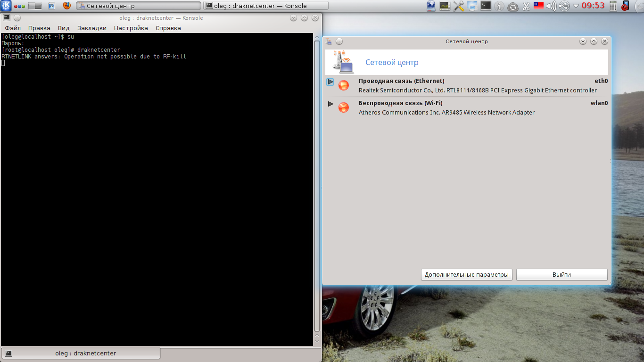Click the red Ethernet status icon
Image resolution: width=644 pixels, height=362 pixels.
pyautogui.click(x=344, y=85)
